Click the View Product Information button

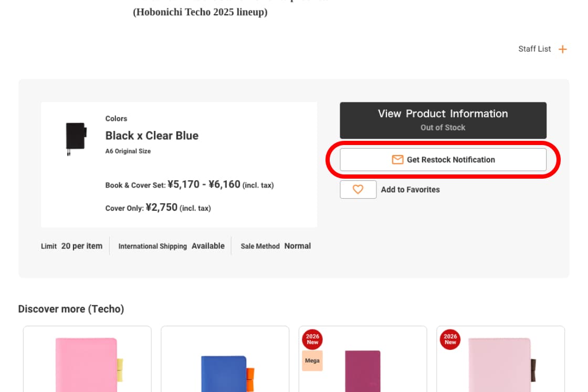pos(443,114)
